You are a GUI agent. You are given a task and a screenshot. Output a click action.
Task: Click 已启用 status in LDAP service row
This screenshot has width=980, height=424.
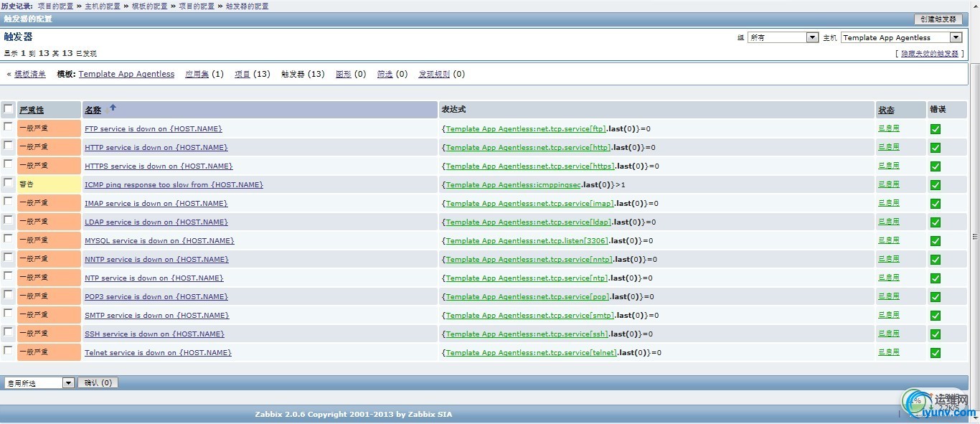(x=889, y=222)
